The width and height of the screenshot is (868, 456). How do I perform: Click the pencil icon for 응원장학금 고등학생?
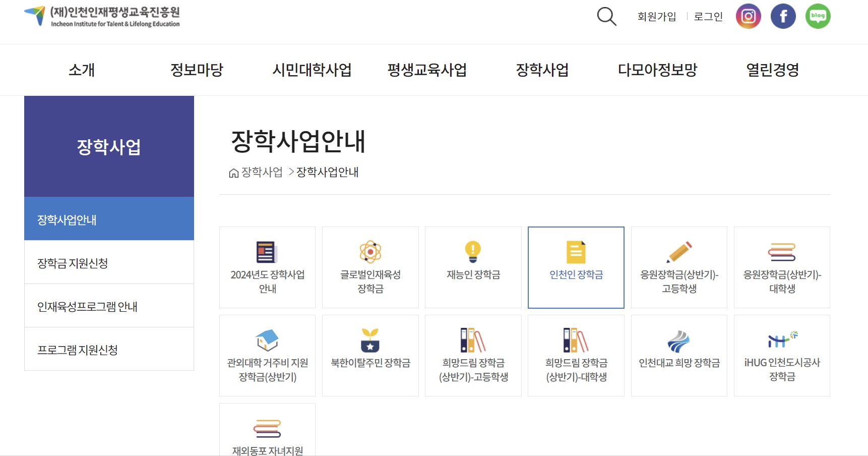(x=679, y=253)
